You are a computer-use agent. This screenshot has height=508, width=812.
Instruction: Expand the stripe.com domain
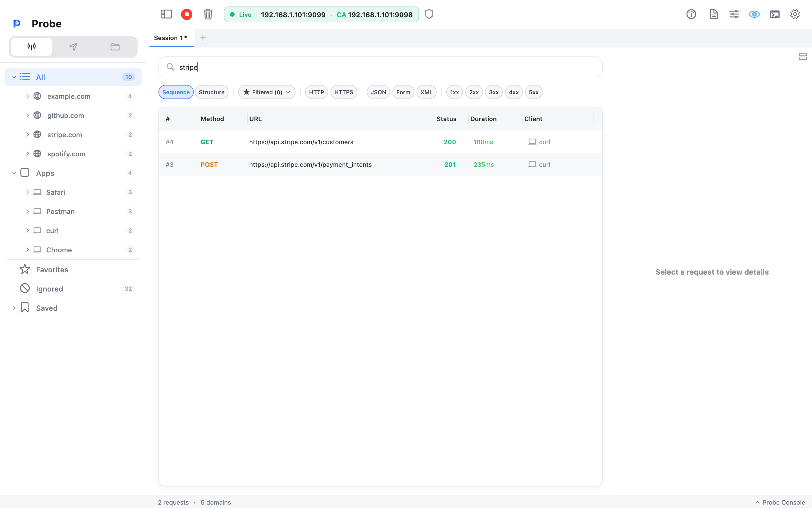(28, 134)
